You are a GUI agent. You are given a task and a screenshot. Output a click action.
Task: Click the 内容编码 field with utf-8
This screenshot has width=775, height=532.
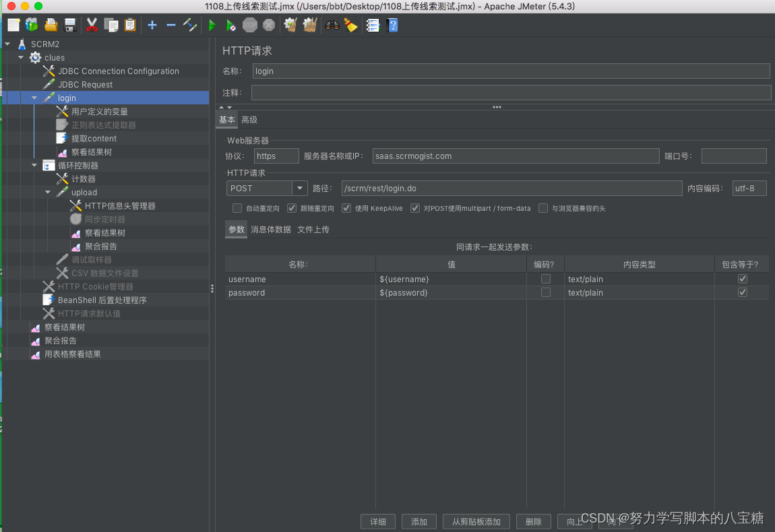click(749, 188)
